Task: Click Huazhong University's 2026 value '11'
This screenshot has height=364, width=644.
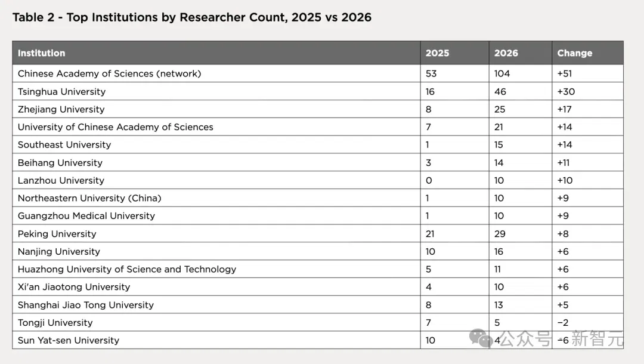Action: coord(497,269)
